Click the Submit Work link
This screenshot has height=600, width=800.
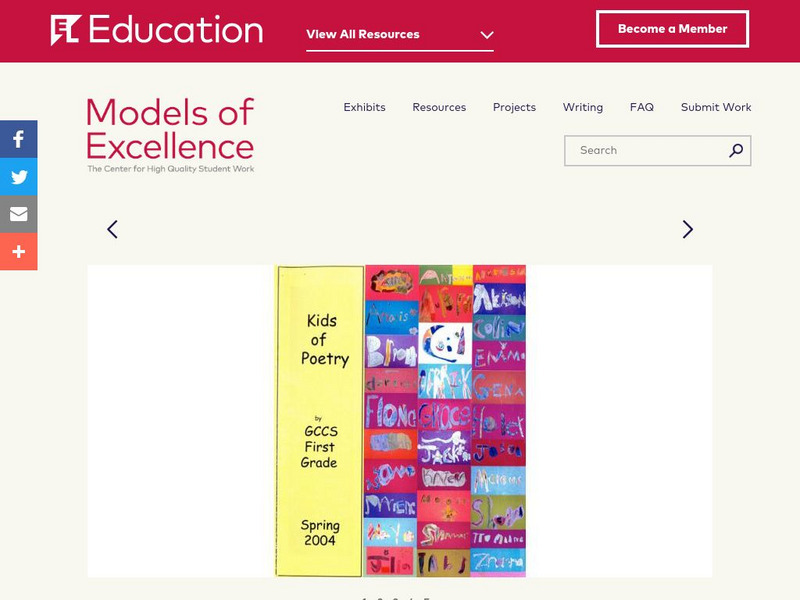(x=716, y=107)
